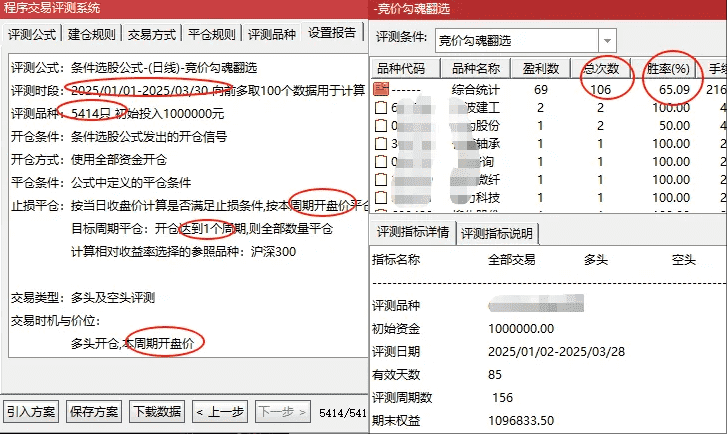Click the row icon next to 轴承 stock
This screenshot has height=434, width=727.
pyautogui.click(x=380, y=144)
